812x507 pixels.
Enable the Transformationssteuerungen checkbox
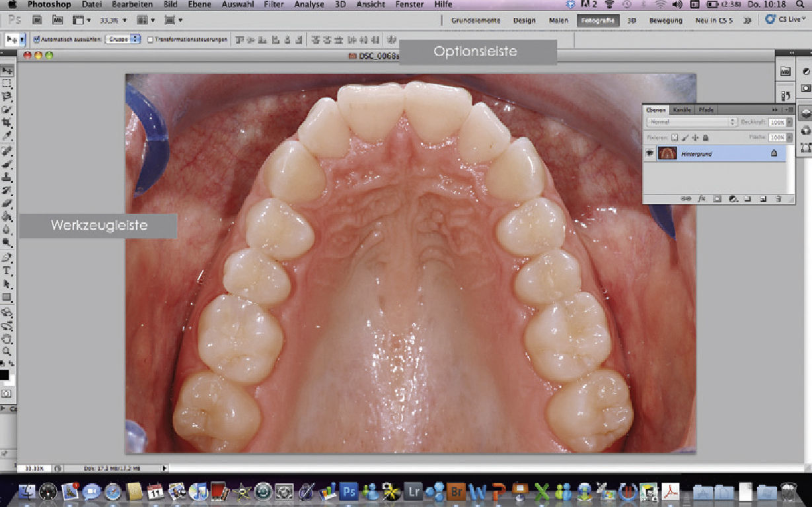coord(151,40)
